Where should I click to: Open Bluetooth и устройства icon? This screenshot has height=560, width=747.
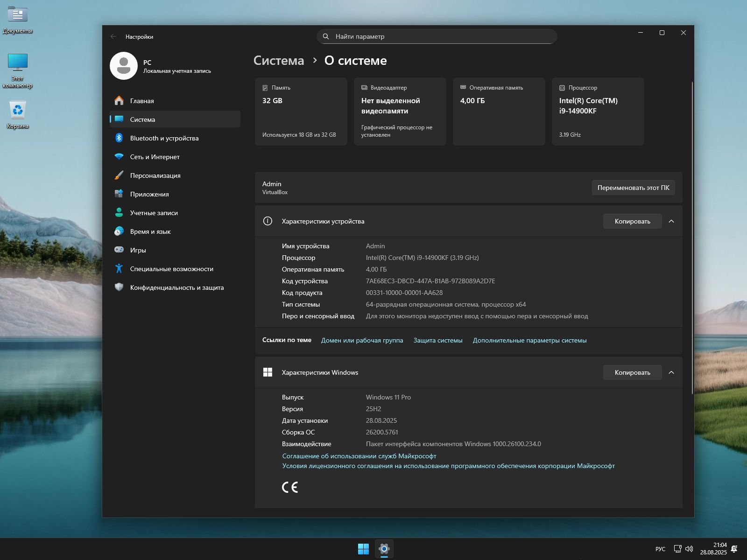(119, 138)
